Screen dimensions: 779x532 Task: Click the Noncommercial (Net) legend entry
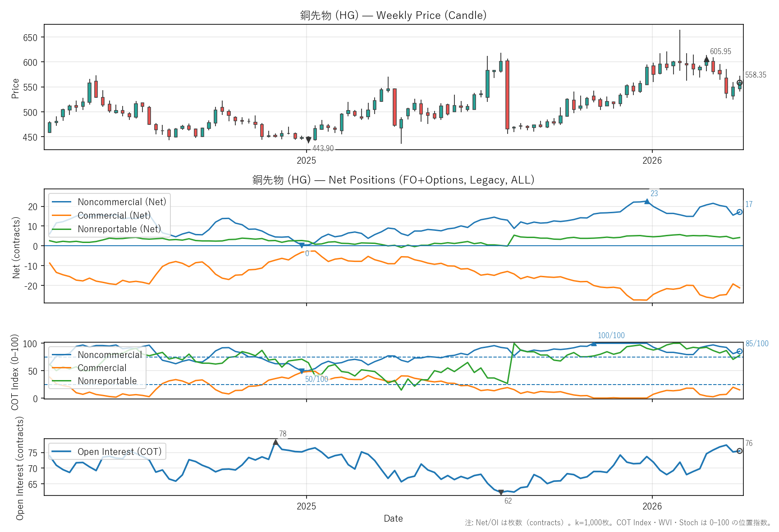click(122, 202)
